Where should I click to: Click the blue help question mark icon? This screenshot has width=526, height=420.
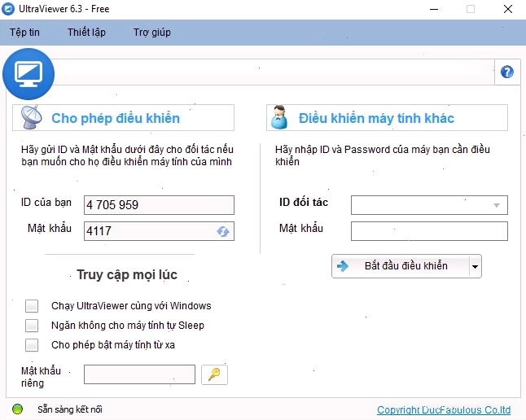(507, 72)
